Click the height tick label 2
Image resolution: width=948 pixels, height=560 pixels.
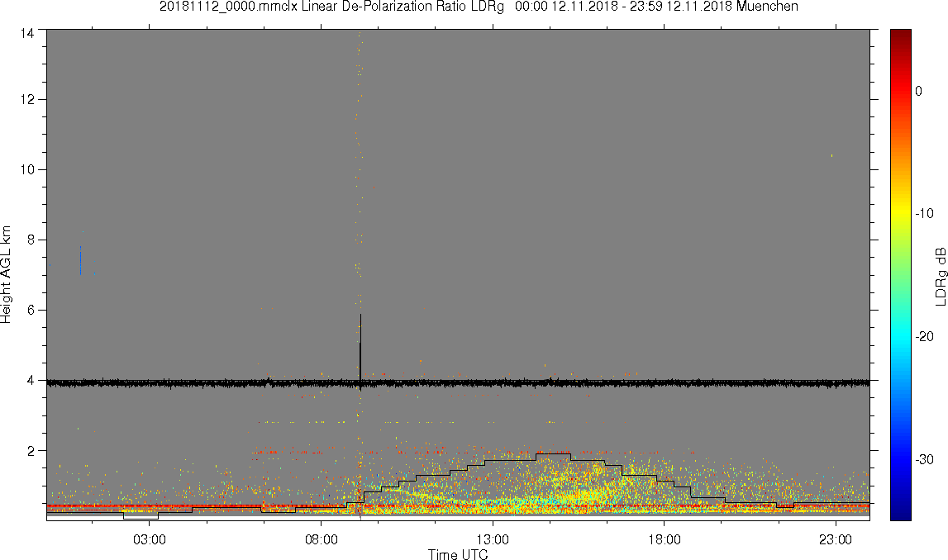(x=31, y=451)
